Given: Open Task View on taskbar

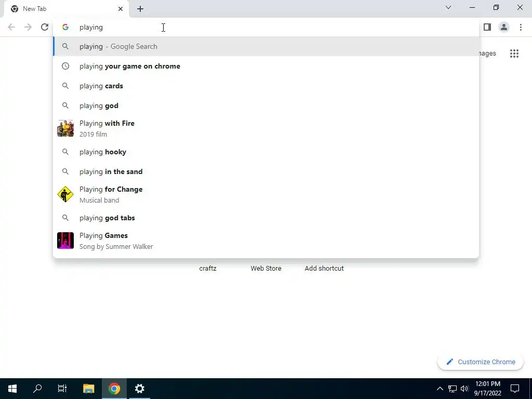Looking at the screenshot, I should (62, 389).
